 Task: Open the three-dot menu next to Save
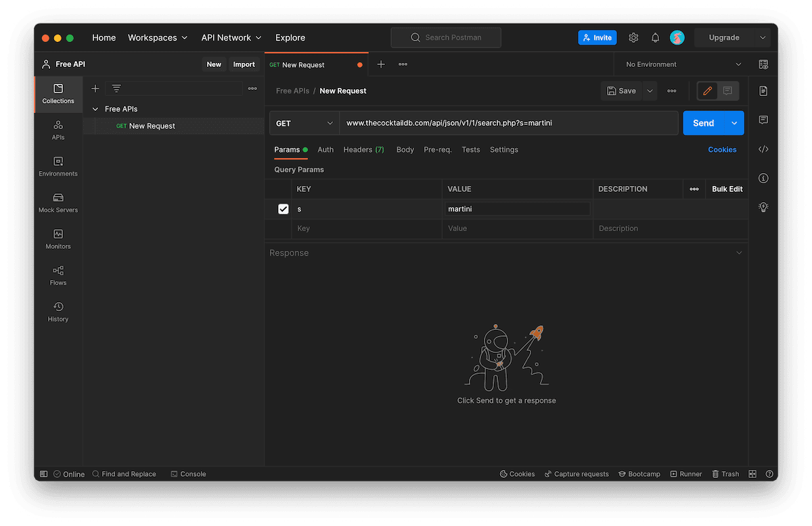click(x=671, y=91)
